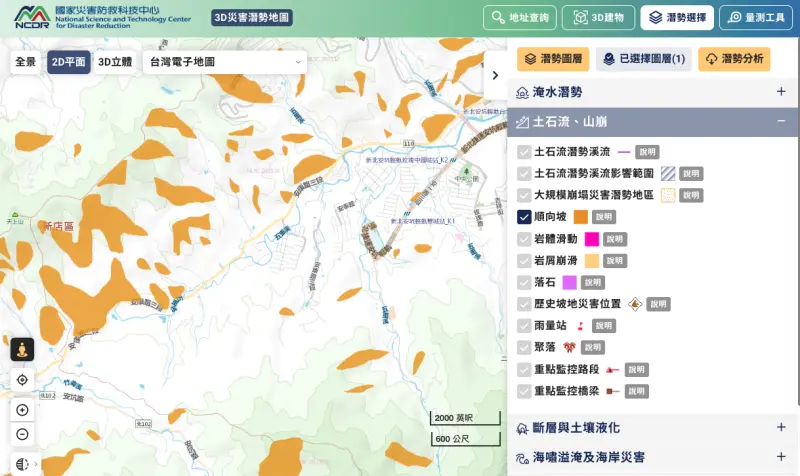Uncheck the 順向坡 layer checkbox
800x476 pixels.
524,217
